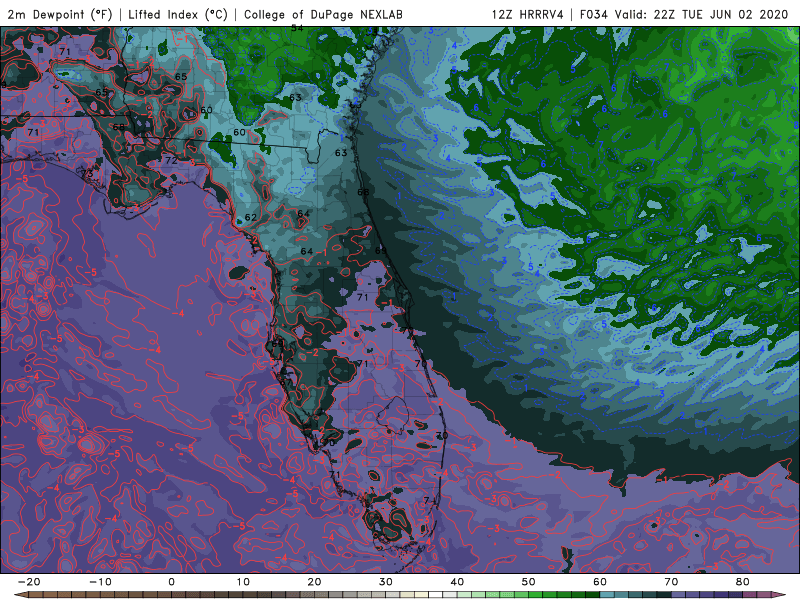Click the left arrow end of color bar

[20, 595]
